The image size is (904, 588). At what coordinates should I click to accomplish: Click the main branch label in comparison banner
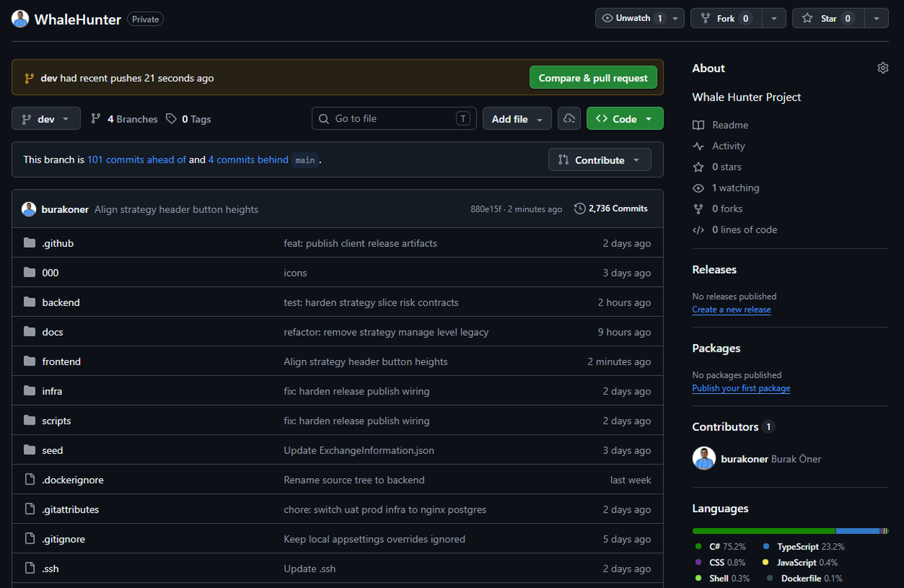[304, 160]
